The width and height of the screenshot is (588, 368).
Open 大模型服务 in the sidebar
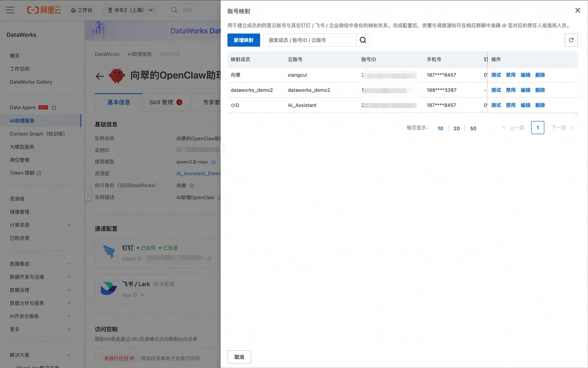click(x=22, y=147)
